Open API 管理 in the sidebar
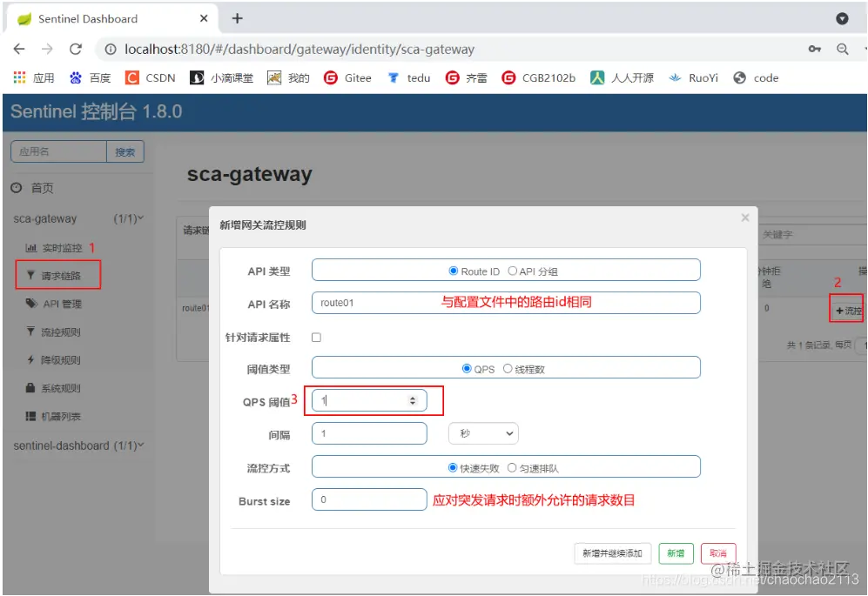The width and height of the screenshot is (868, 596). [54, 304]
